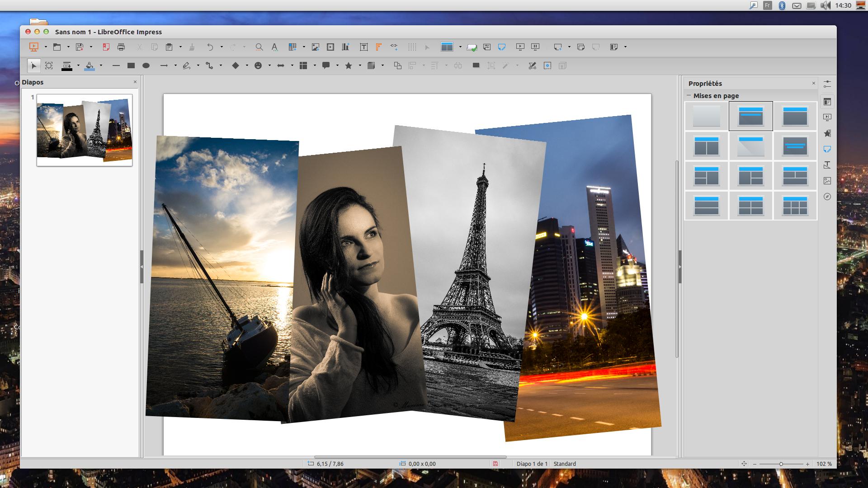This screenshot has height=488, width=868.
Task: Insert a chart using chart icon
Action: click(x=346, y=47)
